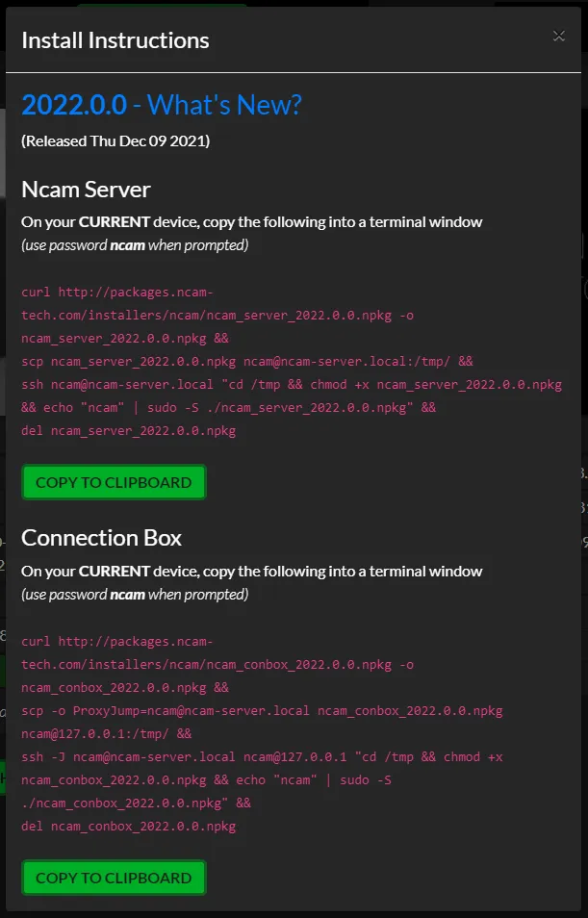Click the 'del ncam_server_2022.0.0.npkg' line
Image resolution: width=588 pixels, height=918 pixels.
129,431
